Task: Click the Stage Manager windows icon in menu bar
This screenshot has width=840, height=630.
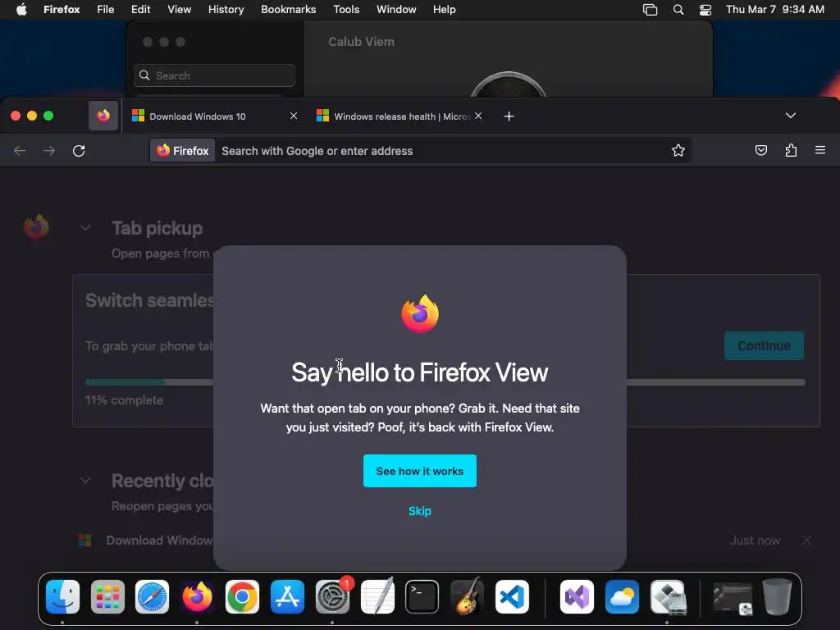Action: [x=650, y=10]
